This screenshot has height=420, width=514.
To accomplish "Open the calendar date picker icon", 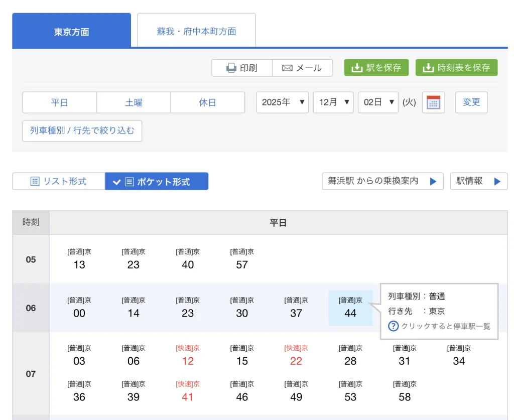I will point(433,102).
